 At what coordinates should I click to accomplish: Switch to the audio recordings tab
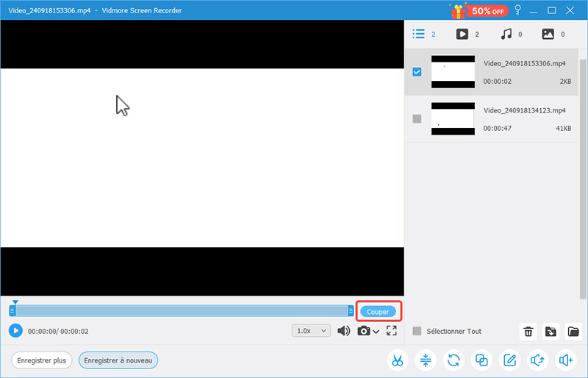click(506, 34)
